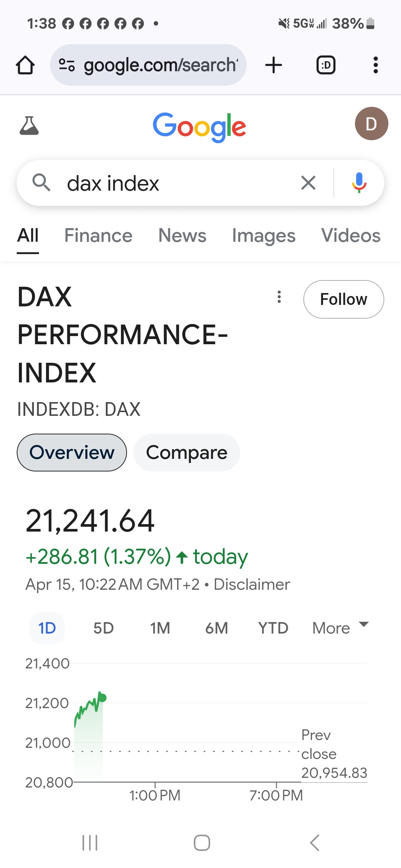Follow the DAX Performance-Index

tap(343, 299)
